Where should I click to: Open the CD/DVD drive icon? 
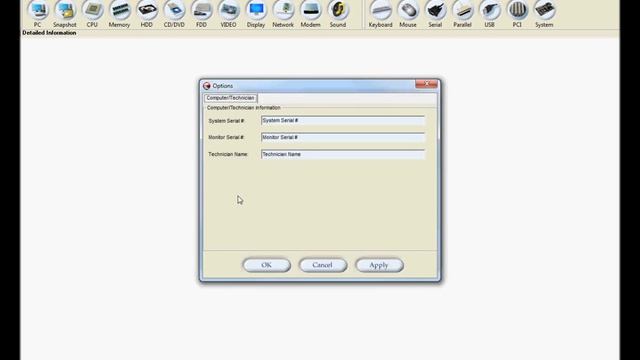coord(174,11)
